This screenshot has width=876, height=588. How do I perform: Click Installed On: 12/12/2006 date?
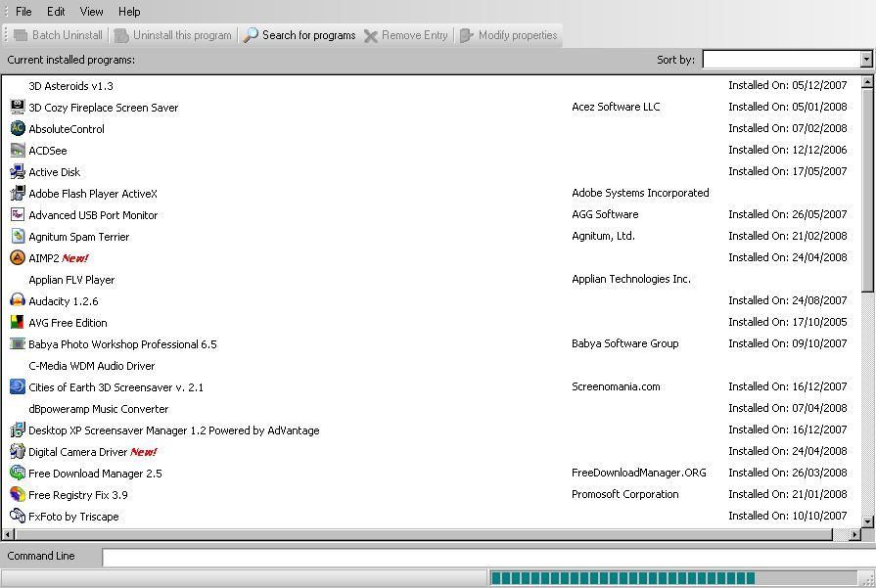point(788,150)
